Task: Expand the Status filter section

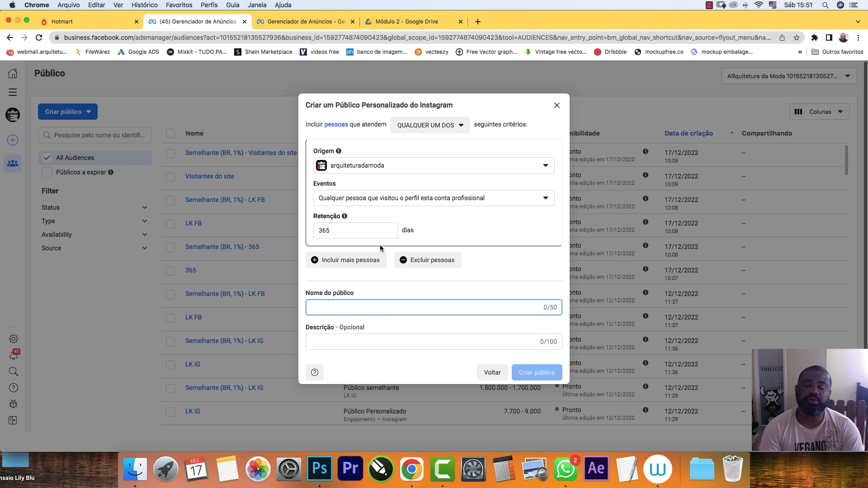Action: [94, 207]
